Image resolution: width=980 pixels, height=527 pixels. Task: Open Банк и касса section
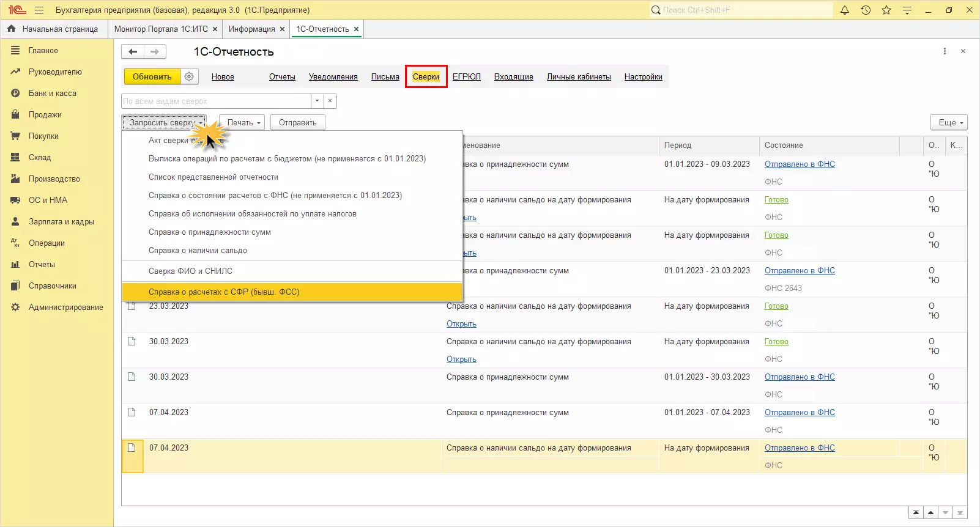click(52, 94)
